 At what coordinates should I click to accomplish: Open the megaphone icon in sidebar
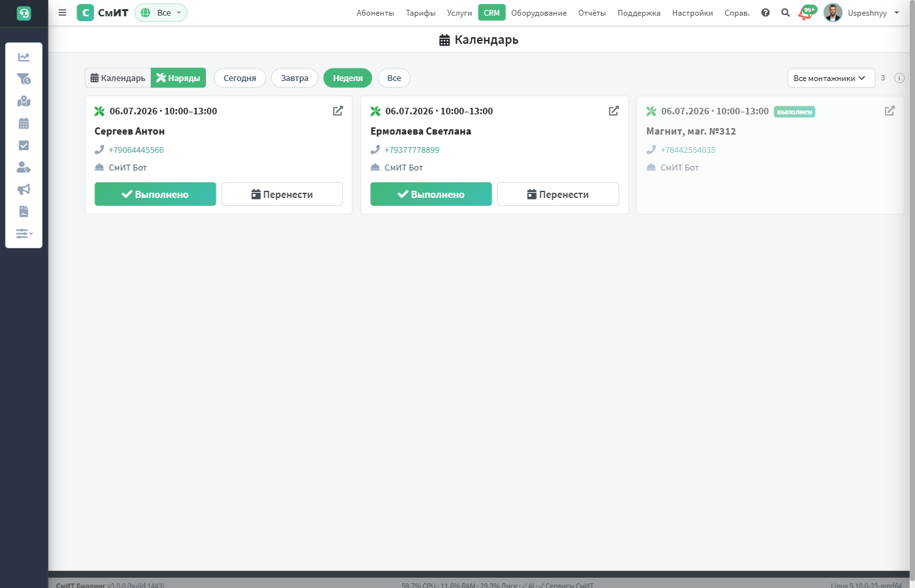point(24,189)
